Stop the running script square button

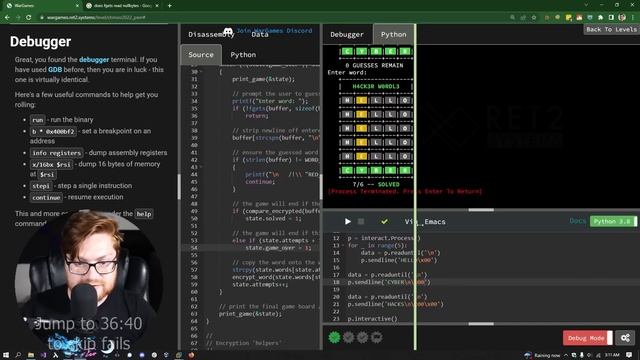tap(361, 222)
